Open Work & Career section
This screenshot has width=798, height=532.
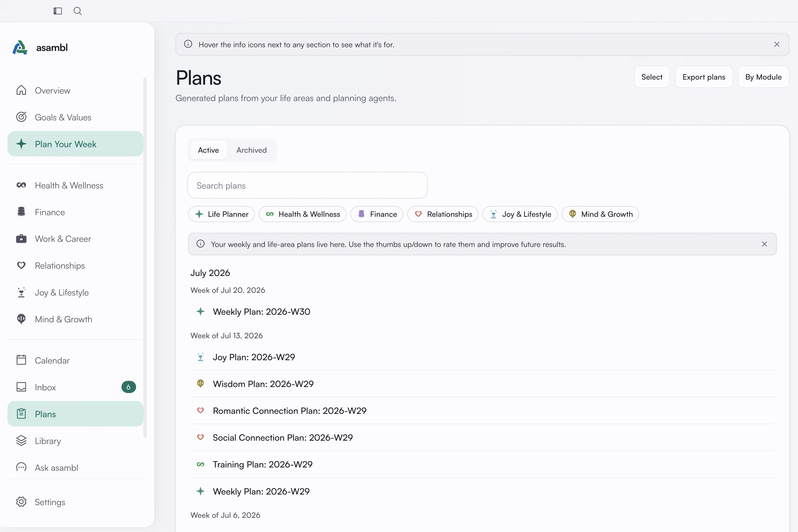[75, 239]
